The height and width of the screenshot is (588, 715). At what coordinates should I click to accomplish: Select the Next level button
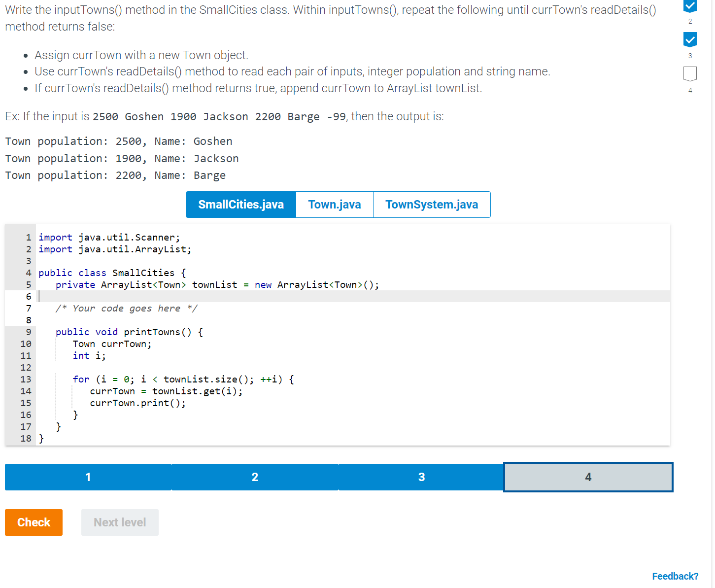click(x=120, y=522)
